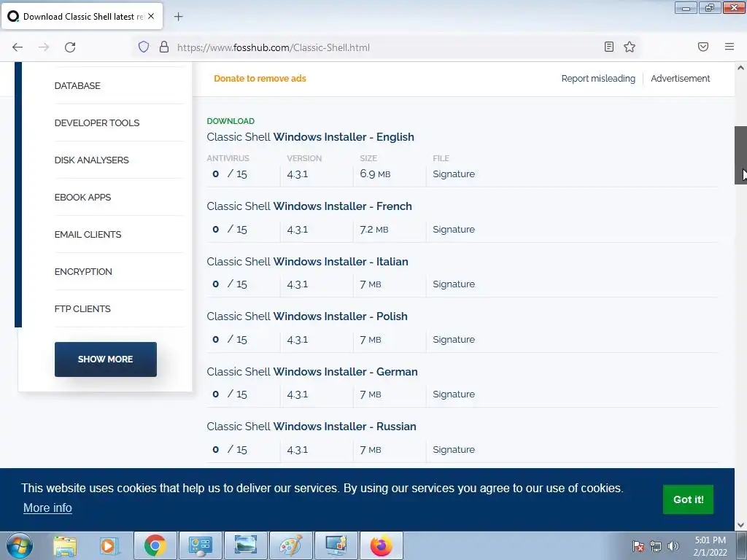Open a new browser tab
Screen dimensions: 747x560
[x=178, y=17]
